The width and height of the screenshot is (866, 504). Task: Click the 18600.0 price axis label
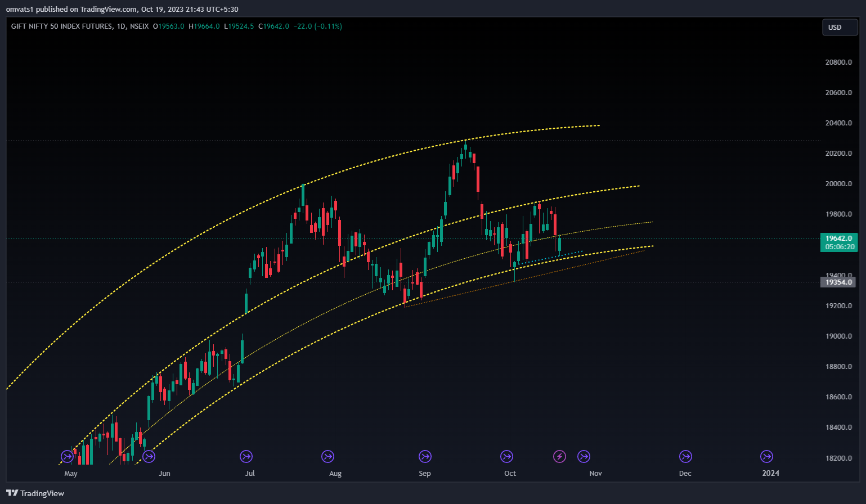coord(838,397)
